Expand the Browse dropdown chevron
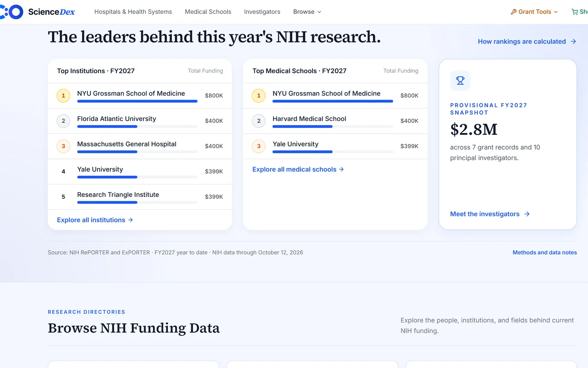 (319, 12)
